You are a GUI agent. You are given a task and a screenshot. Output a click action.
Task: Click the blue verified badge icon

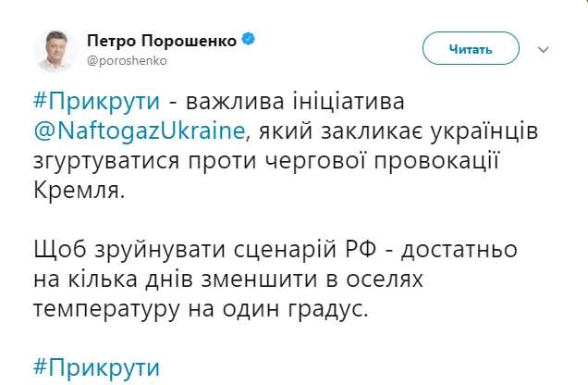click(x=249, y=41)
